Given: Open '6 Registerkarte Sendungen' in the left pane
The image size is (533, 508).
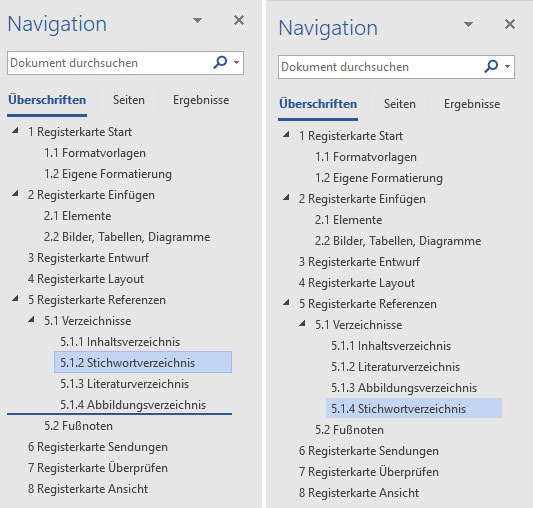Looking at the screenshot, I should tap(98, 447).
